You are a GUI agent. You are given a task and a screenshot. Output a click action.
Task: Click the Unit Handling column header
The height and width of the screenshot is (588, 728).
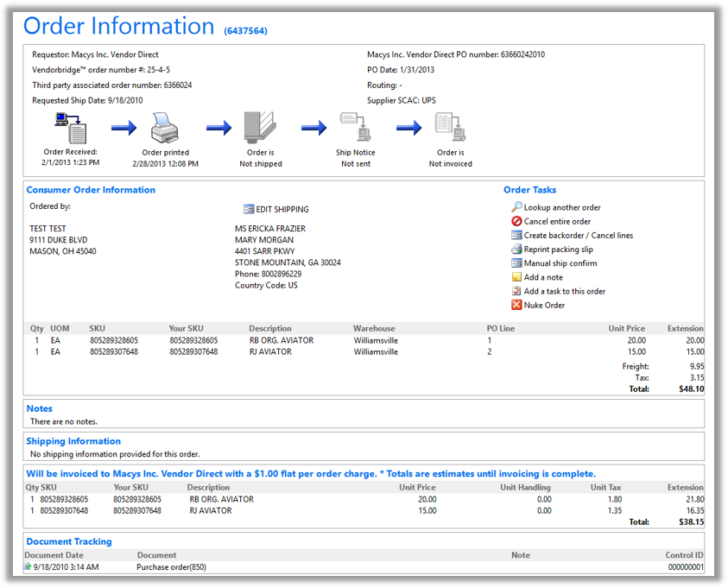click(525, 487)
